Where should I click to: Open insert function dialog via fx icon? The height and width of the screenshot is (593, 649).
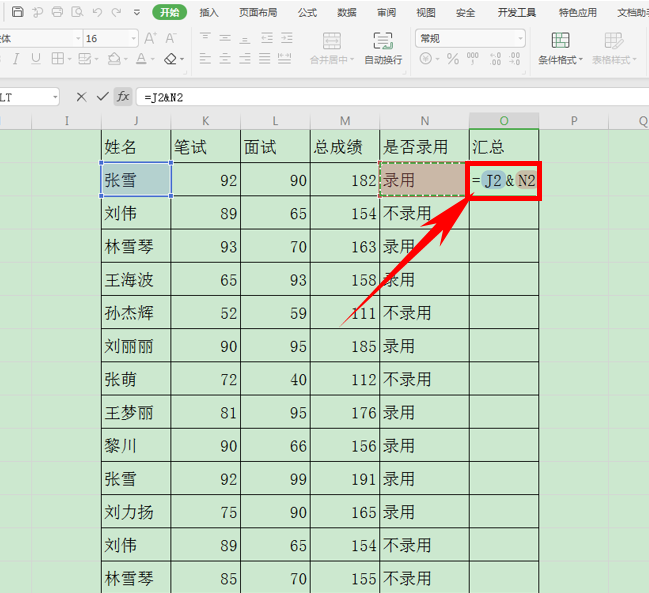tap(123, 97)
